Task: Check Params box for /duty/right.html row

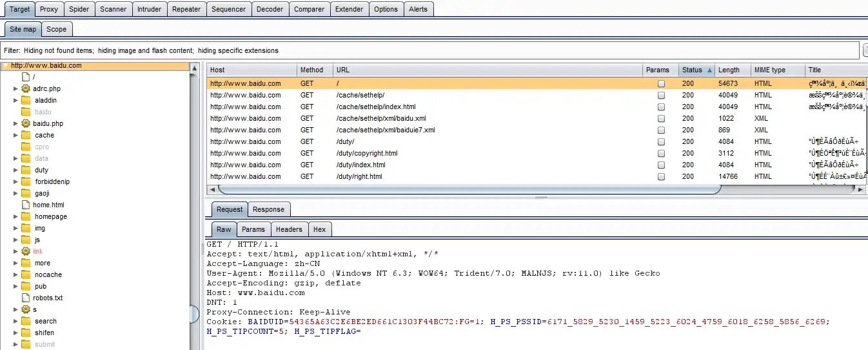Action: pos(661,176)
